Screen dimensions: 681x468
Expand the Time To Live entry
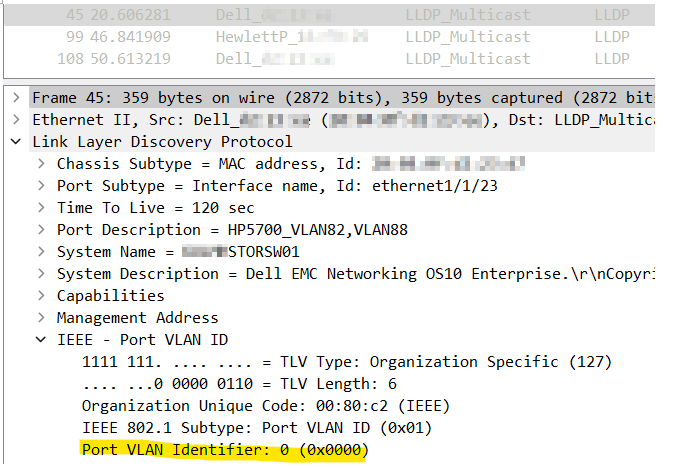(x=41, y=208)
